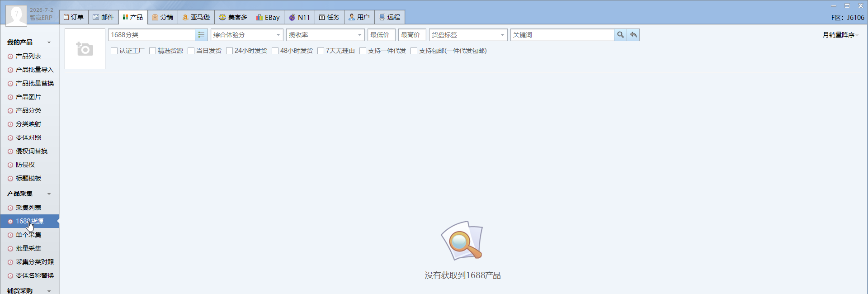Click the 关键词 search field
The height and width of the screenshot is (294, 868).
coord(562,35)
